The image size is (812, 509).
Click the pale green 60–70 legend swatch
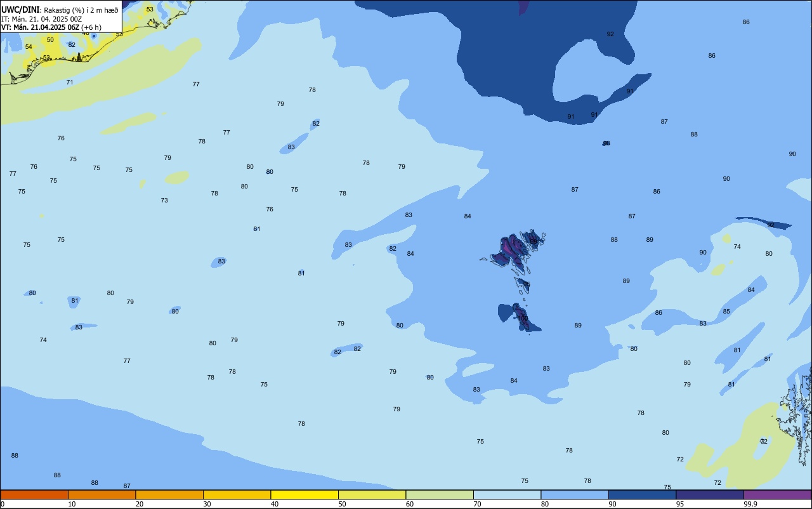pos(440,494)
